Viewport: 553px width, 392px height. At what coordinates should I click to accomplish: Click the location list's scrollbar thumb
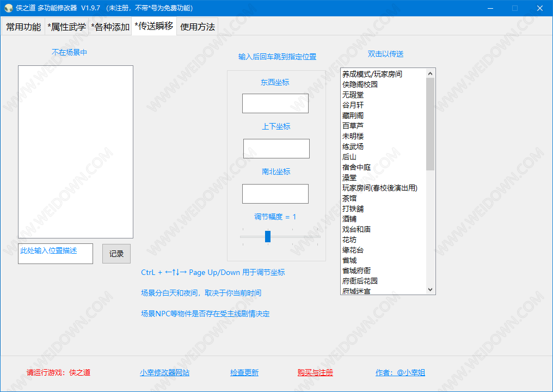pyautogui.click(x=431, y=124)
